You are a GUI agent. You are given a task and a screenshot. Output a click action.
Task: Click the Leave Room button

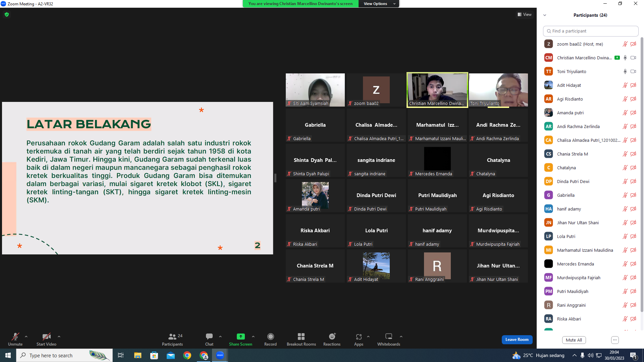pos(517,340)
